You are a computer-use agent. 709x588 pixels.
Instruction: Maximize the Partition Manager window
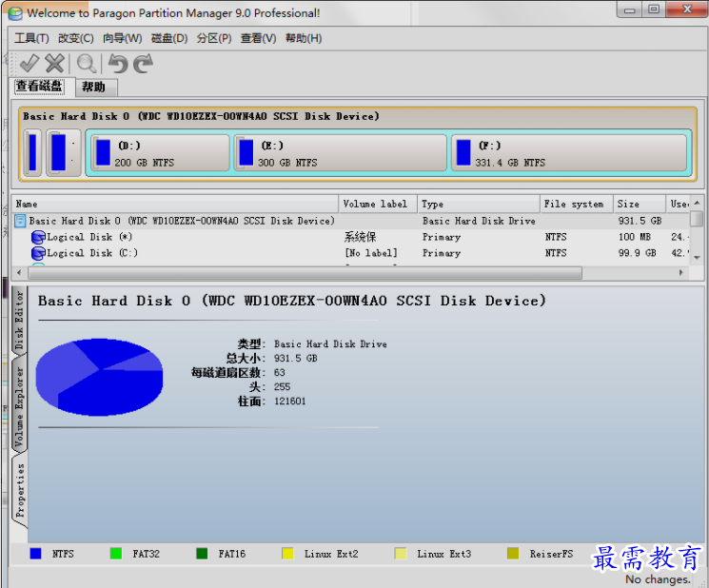tap(654, 10)
